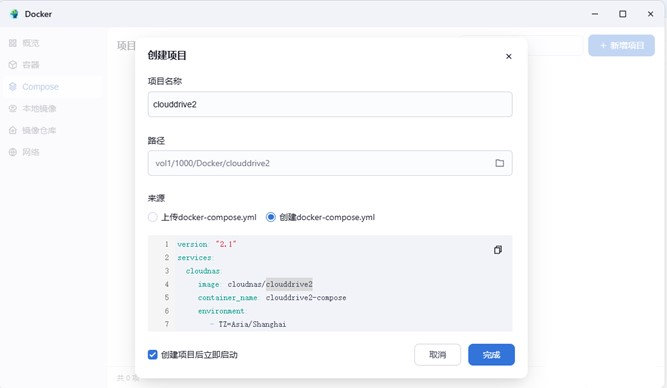Click highlighted 'clouddrive2' in image line
Image resolution: width=667 pixels, height=388 pixels.
[289, 284]
